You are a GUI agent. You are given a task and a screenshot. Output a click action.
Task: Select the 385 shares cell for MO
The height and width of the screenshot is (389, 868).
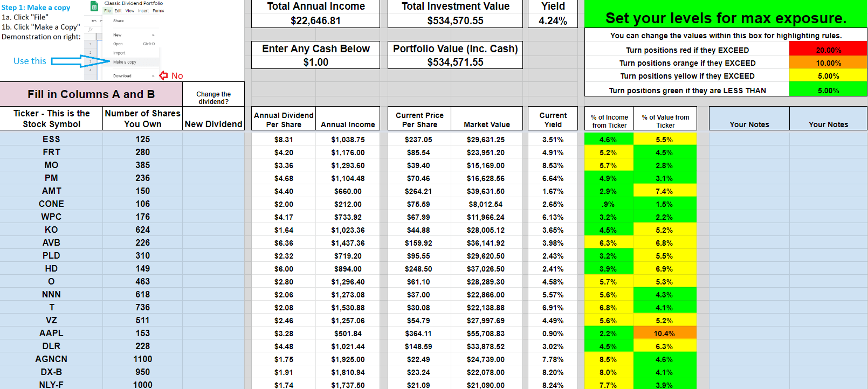143,165
